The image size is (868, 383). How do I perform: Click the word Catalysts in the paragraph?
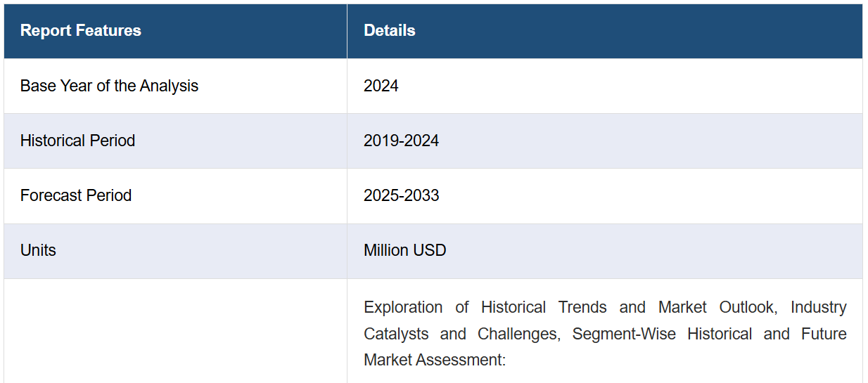pyautogui.click(x=396, y=334)
